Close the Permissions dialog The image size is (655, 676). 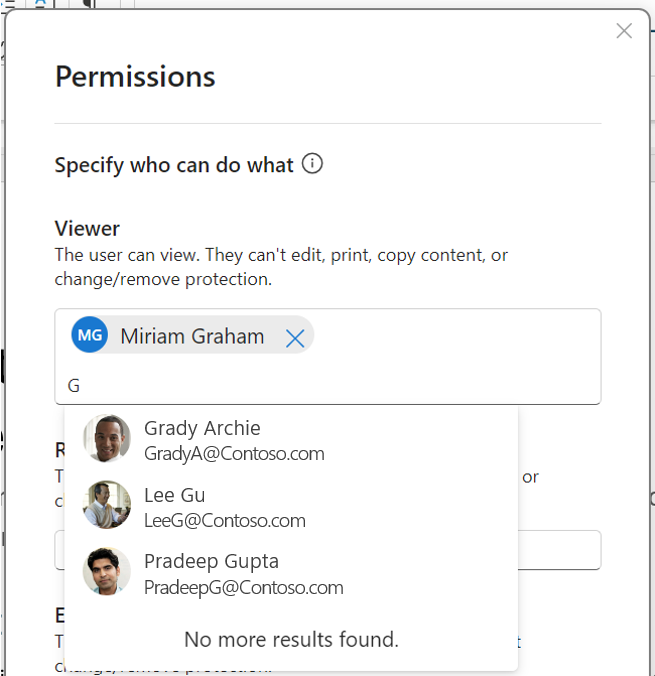coord(624,31)
